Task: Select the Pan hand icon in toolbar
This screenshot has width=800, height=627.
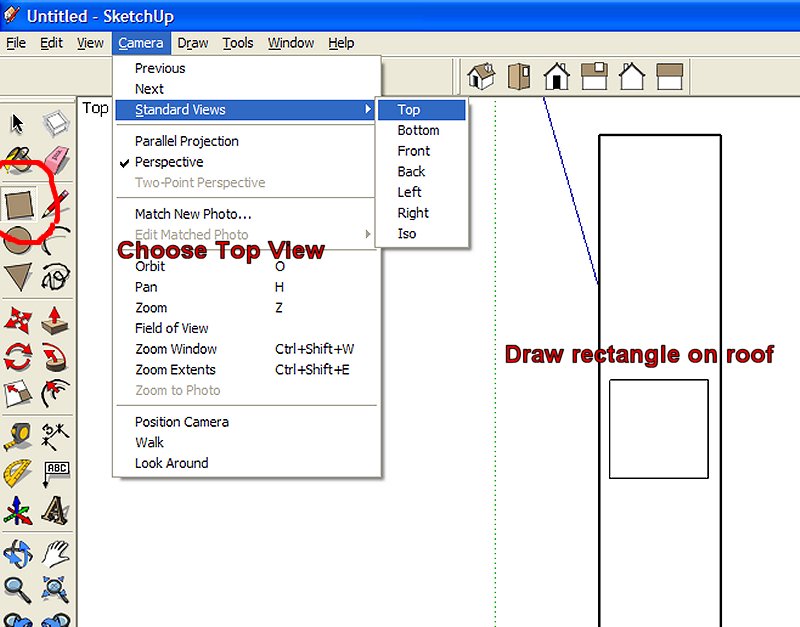Action: [55, 554]
